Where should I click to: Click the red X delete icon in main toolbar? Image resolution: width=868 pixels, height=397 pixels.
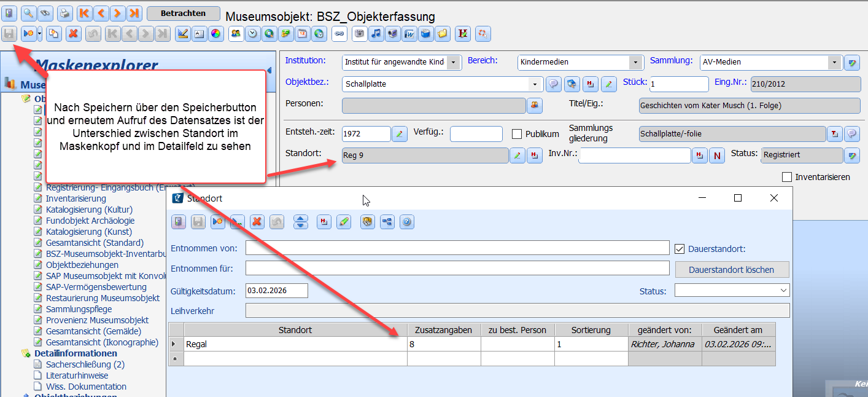(x=74, y=34)
